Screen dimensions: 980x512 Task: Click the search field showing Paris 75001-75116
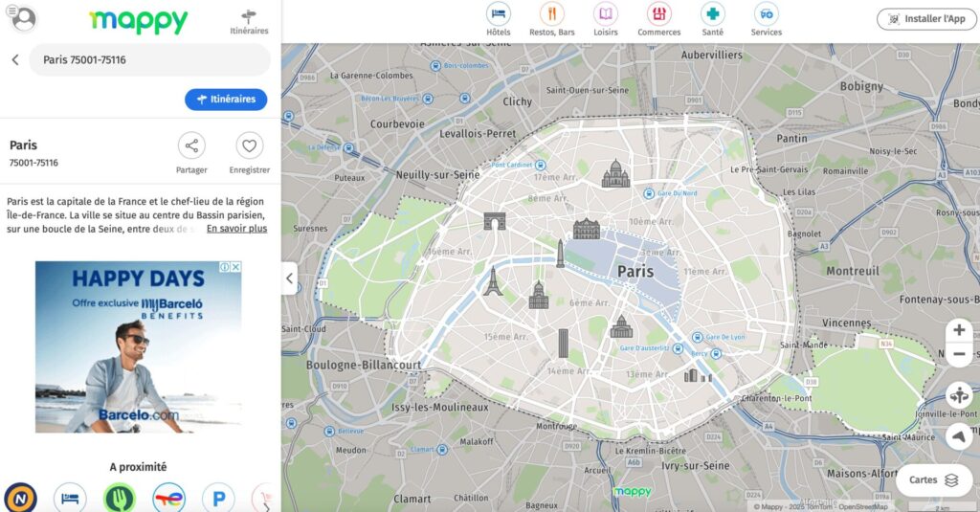[x=148, y=59]
